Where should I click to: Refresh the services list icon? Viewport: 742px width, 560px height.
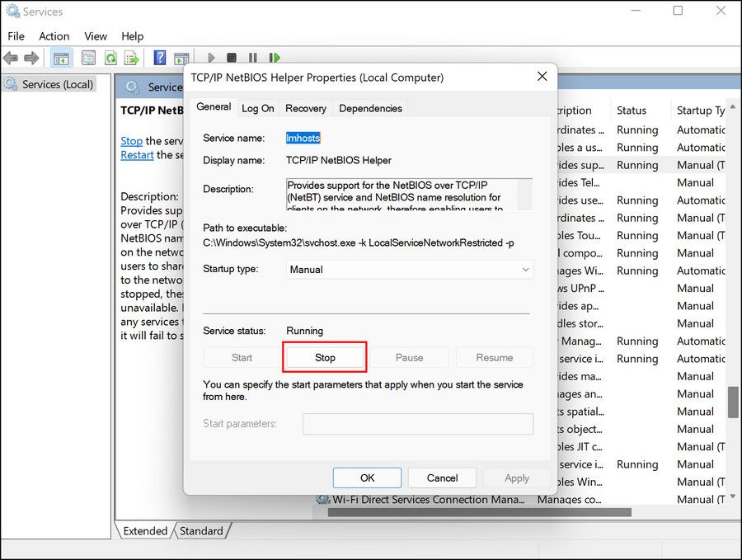(x=110, y=58)
